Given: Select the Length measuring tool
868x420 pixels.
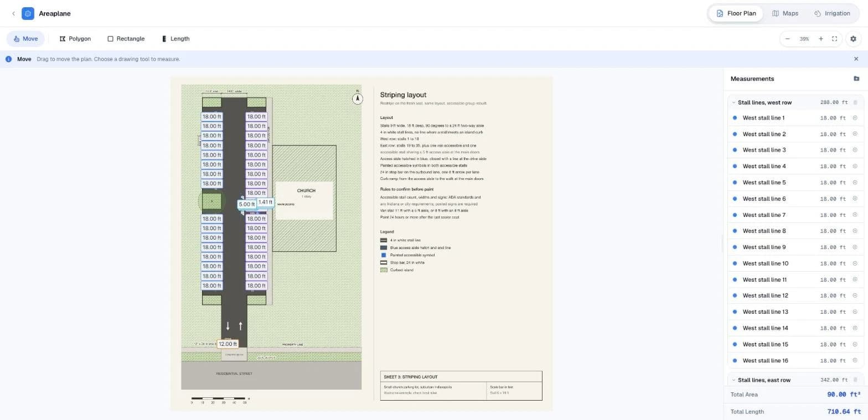Looking at the screenshot, I should click(x=175, y=39).
